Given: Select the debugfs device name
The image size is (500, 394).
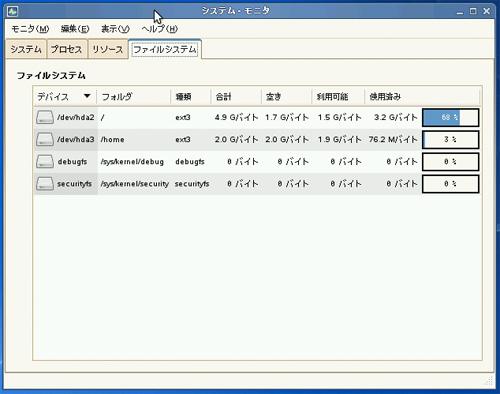Looking at the screenshot, I should (x=72, y=162).
